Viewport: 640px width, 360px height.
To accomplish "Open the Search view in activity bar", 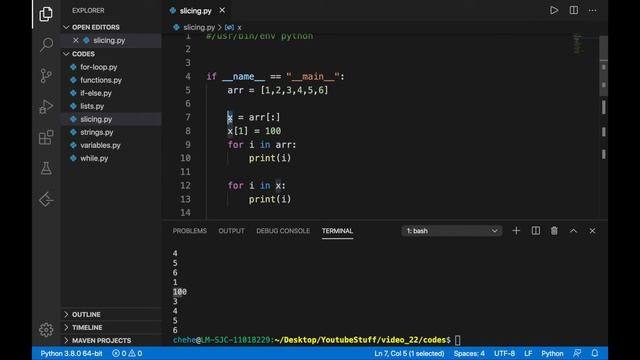I will point(46,44).
